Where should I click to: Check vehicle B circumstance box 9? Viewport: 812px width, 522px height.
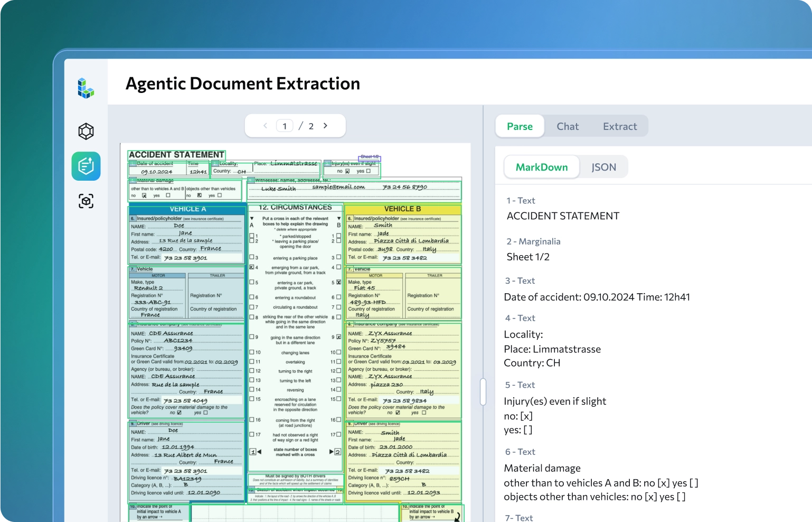(x=338, y=337)
